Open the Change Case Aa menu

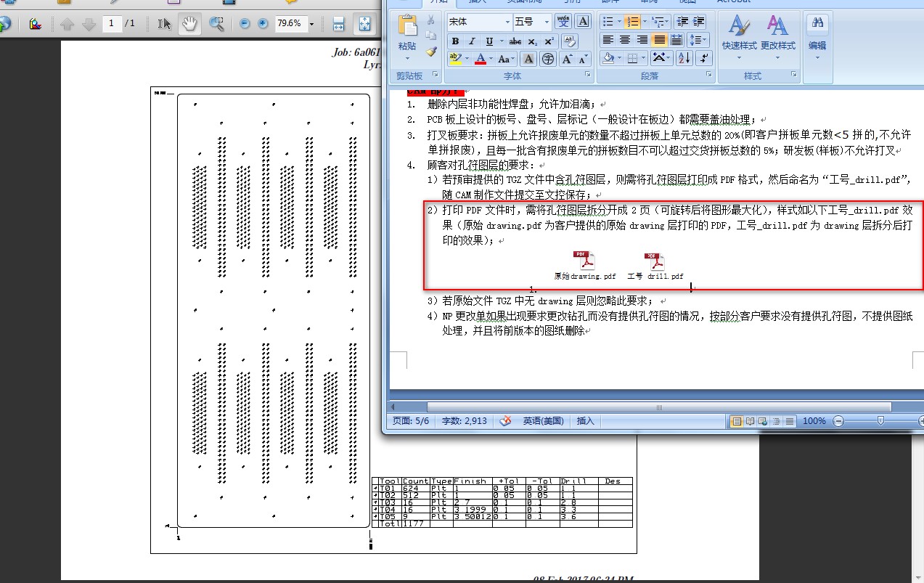[x=506, y=59]
